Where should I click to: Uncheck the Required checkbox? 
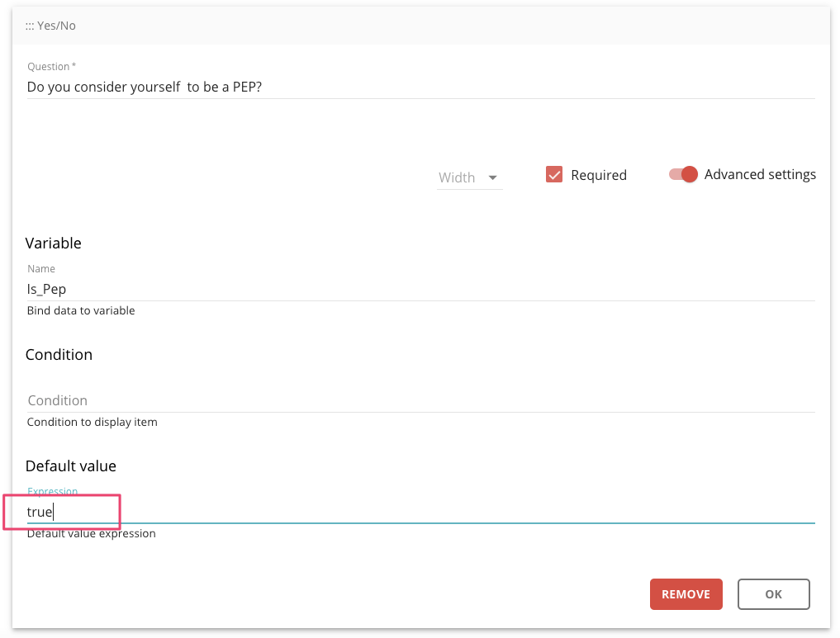[554, 175]
